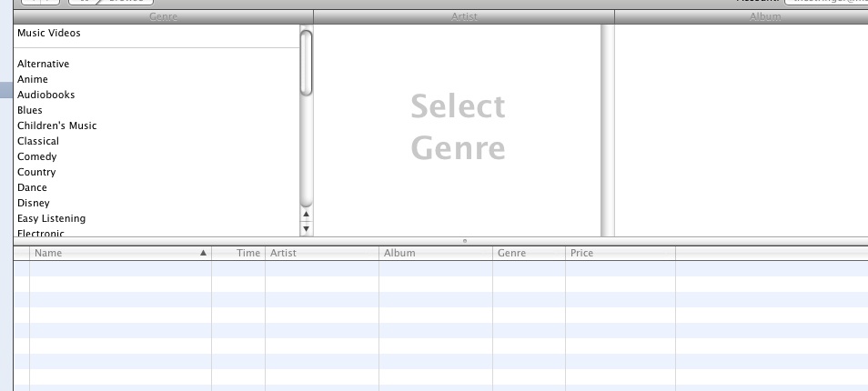Toggle the Name column sort direction arrow
868x391 pixels.
coord(203,253)
